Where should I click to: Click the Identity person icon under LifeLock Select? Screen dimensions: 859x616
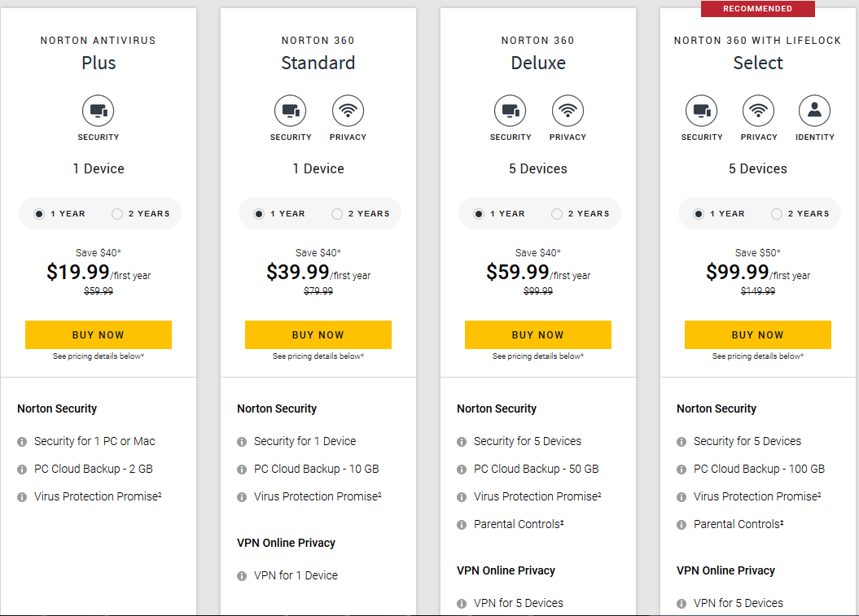point(815,111)
